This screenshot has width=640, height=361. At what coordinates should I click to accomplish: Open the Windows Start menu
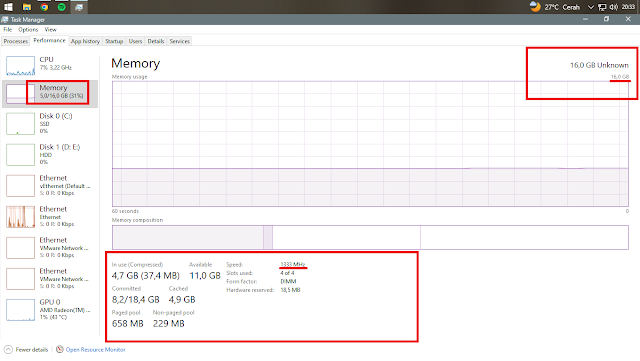click(8, 7)
